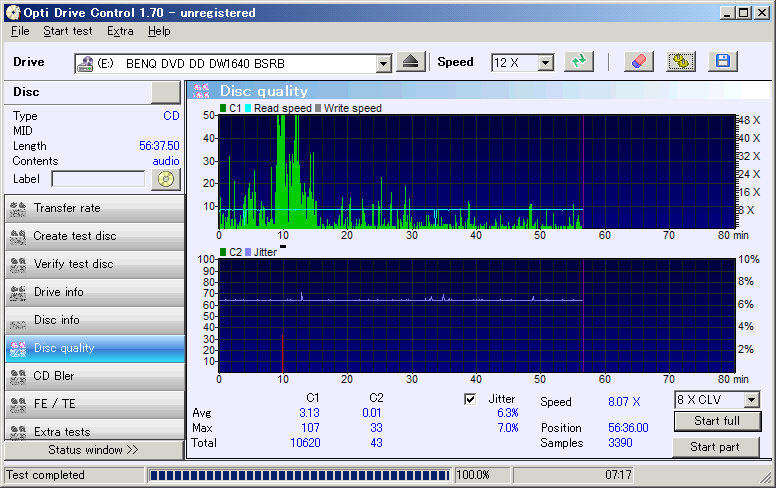
Task: Click the test progress bar
Action: (x=298, y=475)
